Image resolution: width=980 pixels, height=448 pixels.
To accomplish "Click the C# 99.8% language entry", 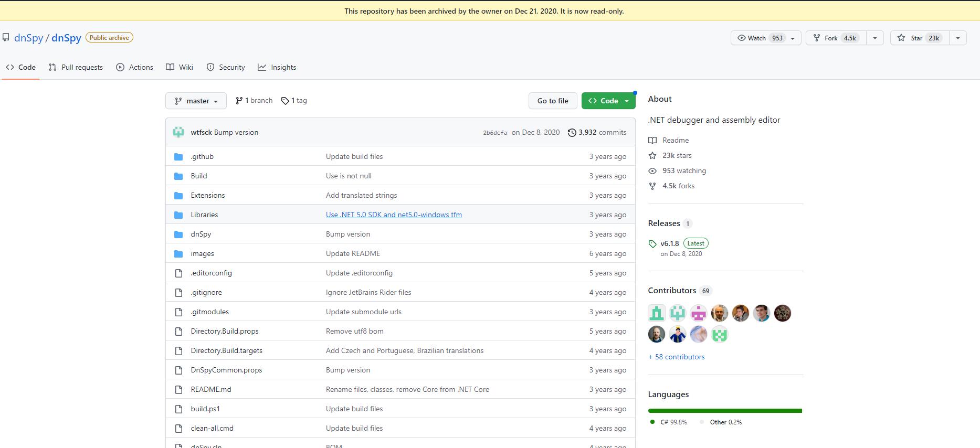I will pyautogui.click(x=669, y=422).
